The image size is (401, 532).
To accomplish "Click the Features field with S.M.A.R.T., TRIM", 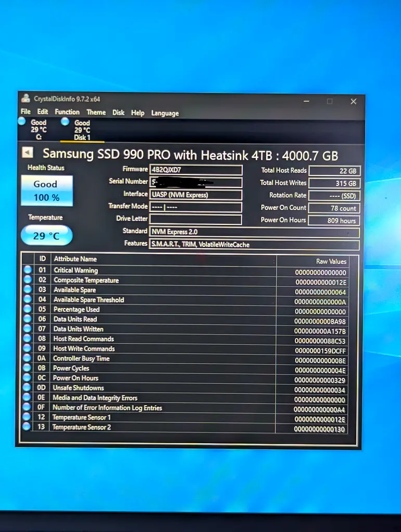I will click(254, 244).
